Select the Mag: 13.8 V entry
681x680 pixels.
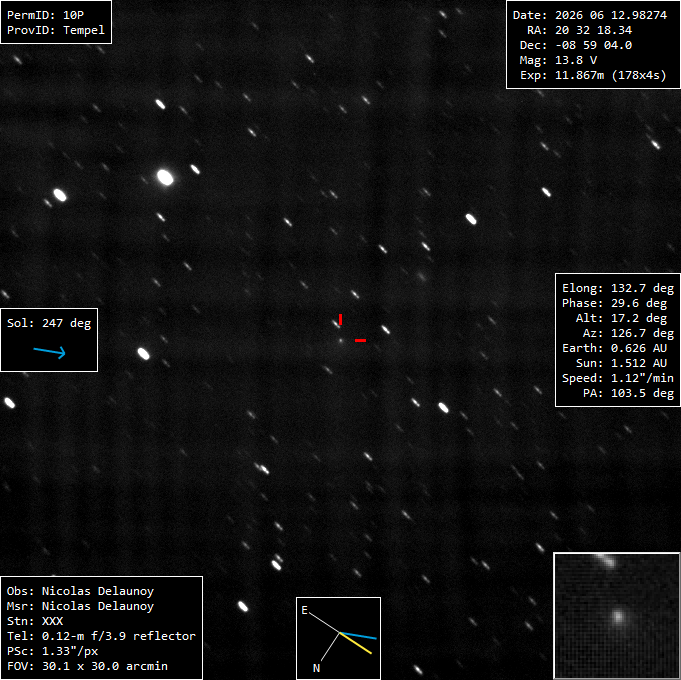(559, 60)
